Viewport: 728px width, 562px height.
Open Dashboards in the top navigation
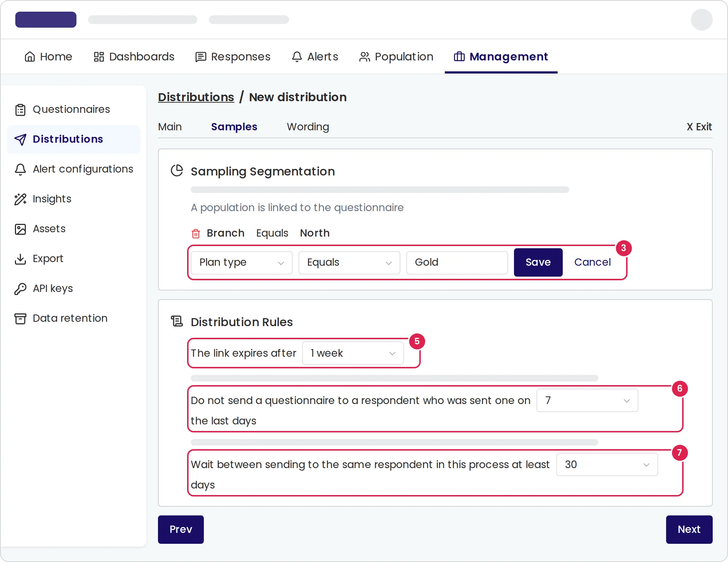coord(134,57)
